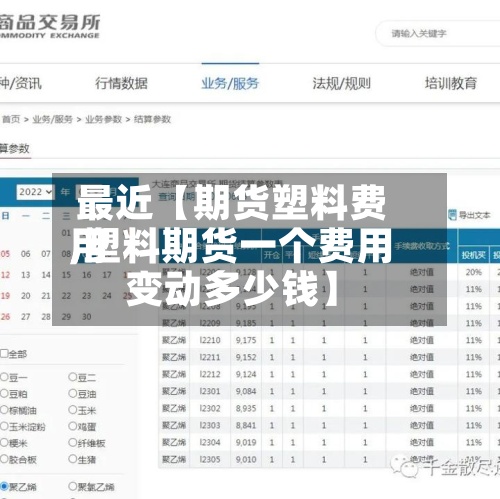
Task: Open the 培训教育 menu
Action: (x=451, y=83)
